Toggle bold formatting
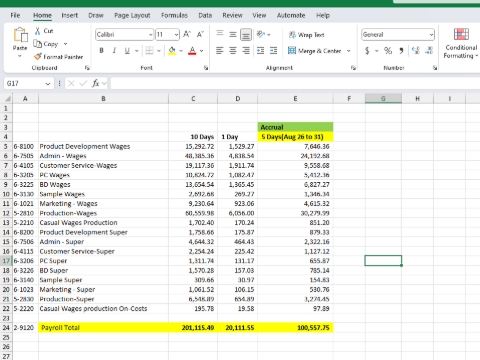 click(101, 51)
